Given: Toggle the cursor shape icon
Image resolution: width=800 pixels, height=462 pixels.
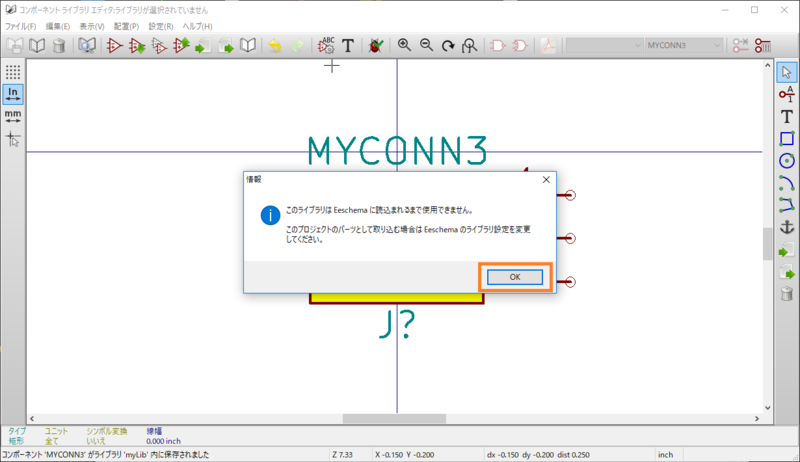Looking at the screenshot, I should (x=13, y=138).
